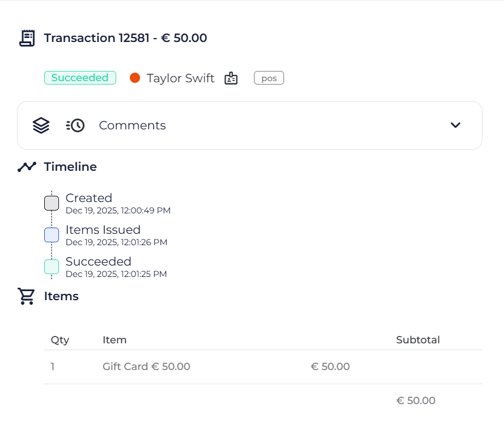Viewport: 504px width, 433px height.
Task: Open the Comments panel label
Action: (x=132, y=125)
